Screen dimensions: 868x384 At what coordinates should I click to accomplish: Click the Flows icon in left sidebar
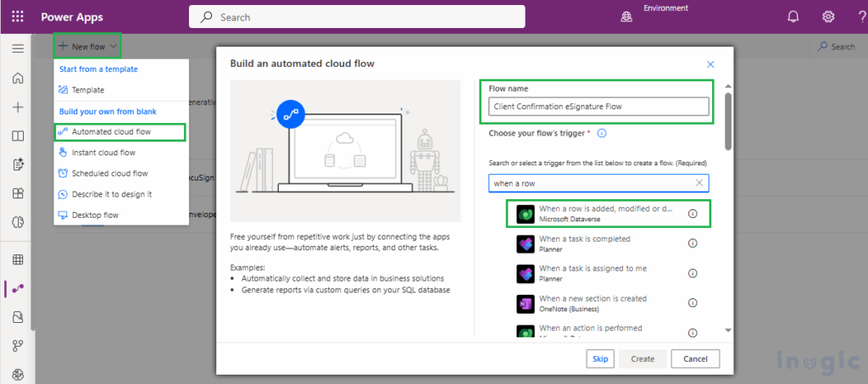click(x=17, y=288)
